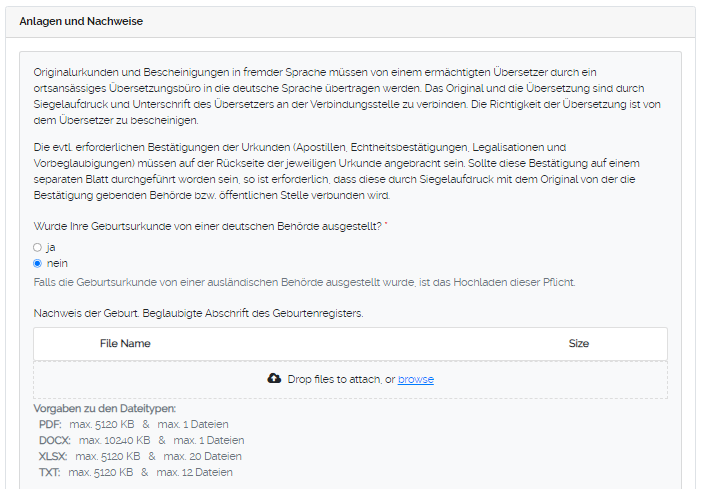
Task: Click the hint about ausländische Behörde upload
Action: point(304,282)
